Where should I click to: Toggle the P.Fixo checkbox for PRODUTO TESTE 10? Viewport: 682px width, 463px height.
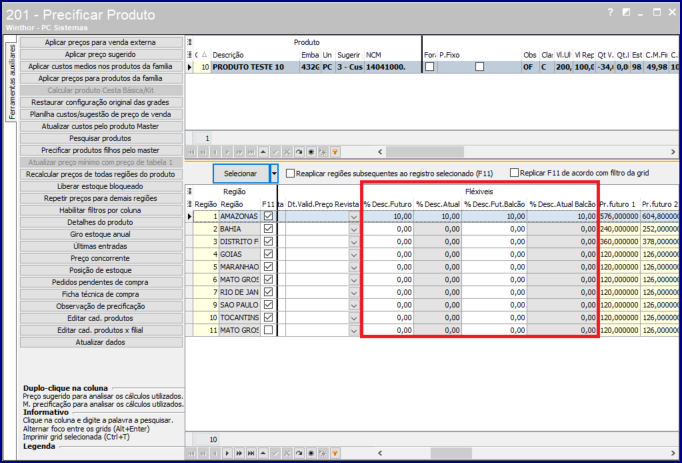coord(479,67)
